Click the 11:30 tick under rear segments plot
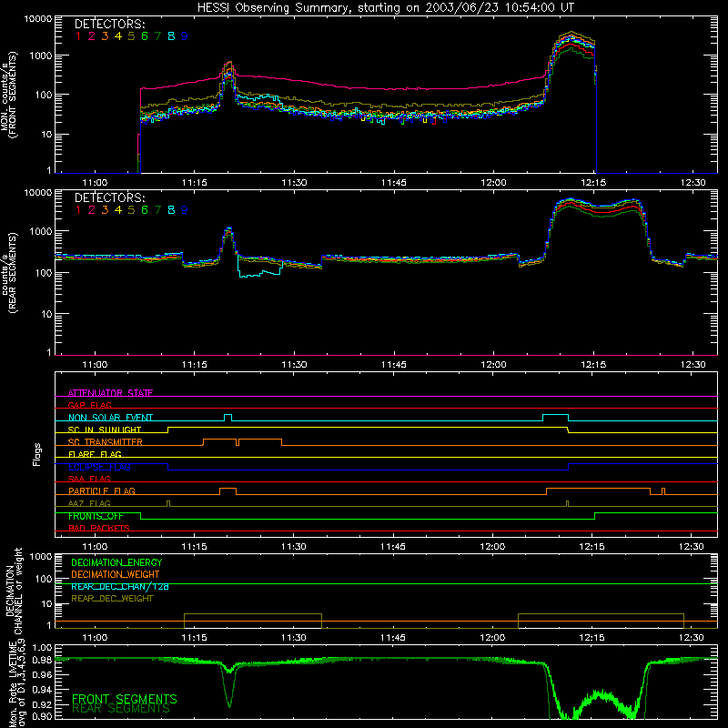 [x=294, y=365]
